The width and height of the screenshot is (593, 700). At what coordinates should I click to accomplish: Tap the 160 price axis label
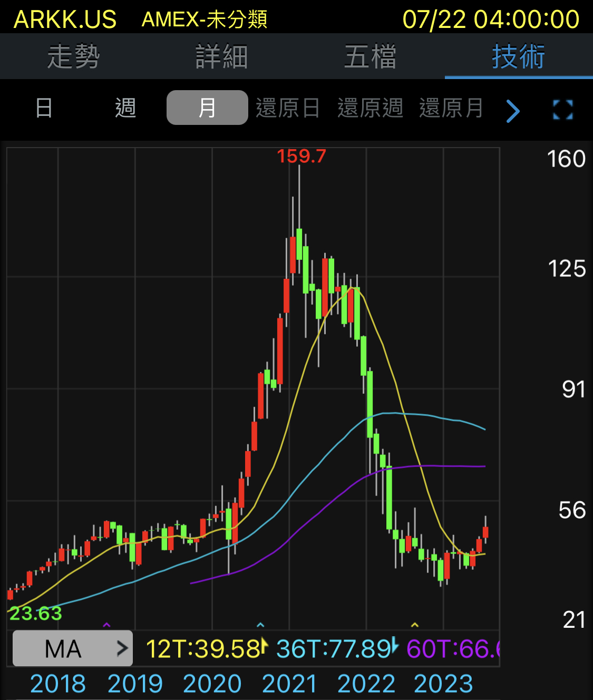(566, 159)
